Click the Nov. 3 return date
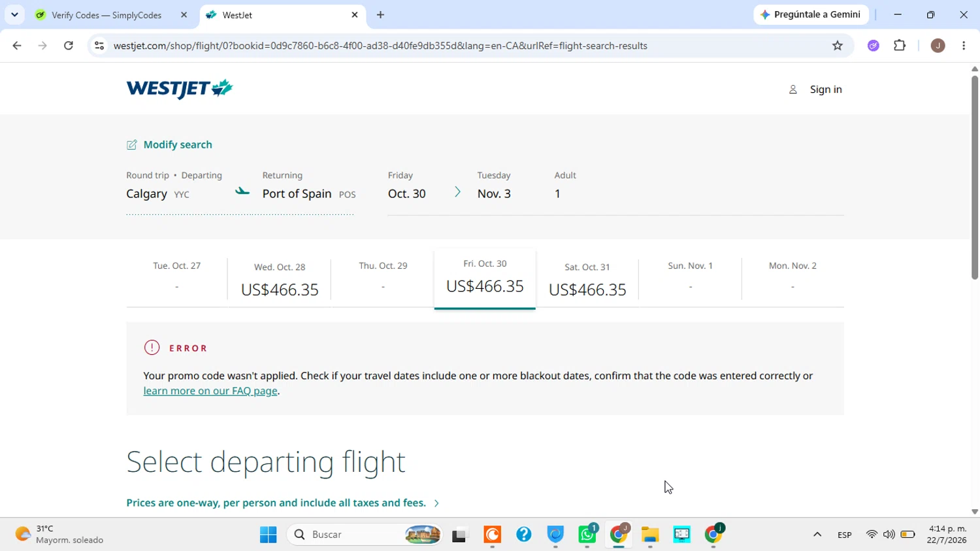This screenshot has height=551, width=980. point(494,193)
